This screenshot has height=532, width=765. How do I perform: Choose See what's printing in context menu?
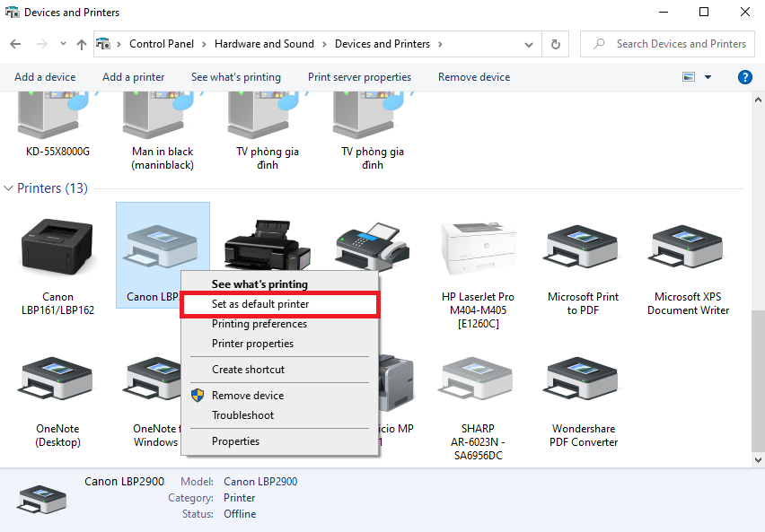(279, 283)
